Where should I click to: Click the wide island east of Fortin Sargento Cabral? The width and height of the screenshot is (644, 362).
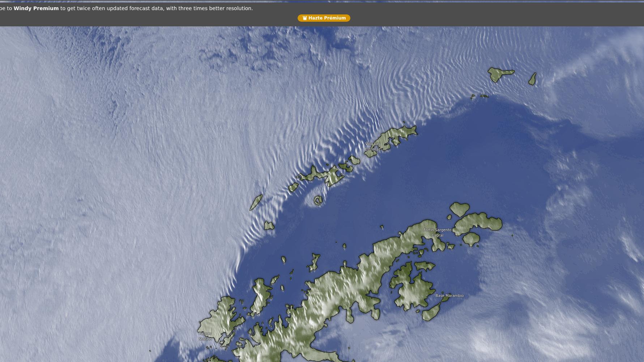coord(479,222)
